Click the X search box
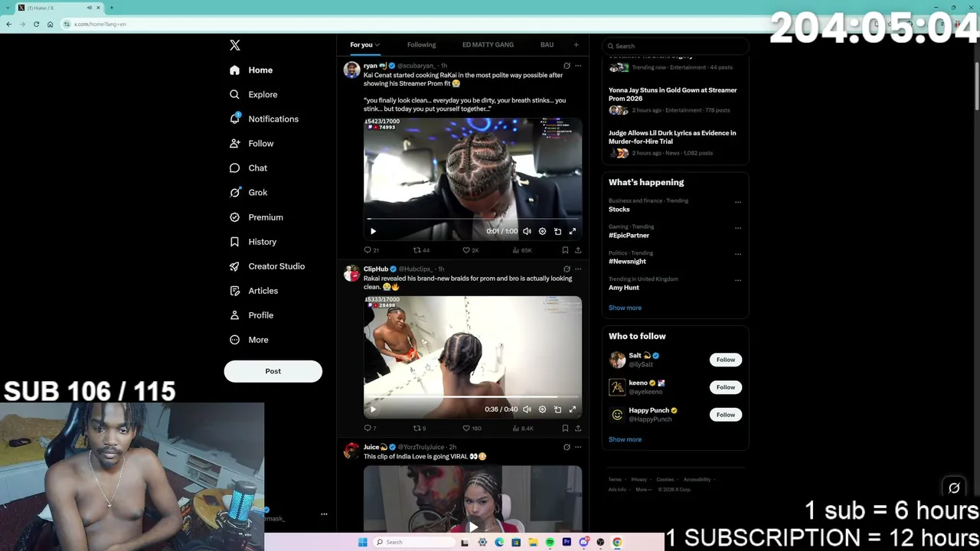The height and width of the screenshot is (551, 980). [x=675, y=46]
